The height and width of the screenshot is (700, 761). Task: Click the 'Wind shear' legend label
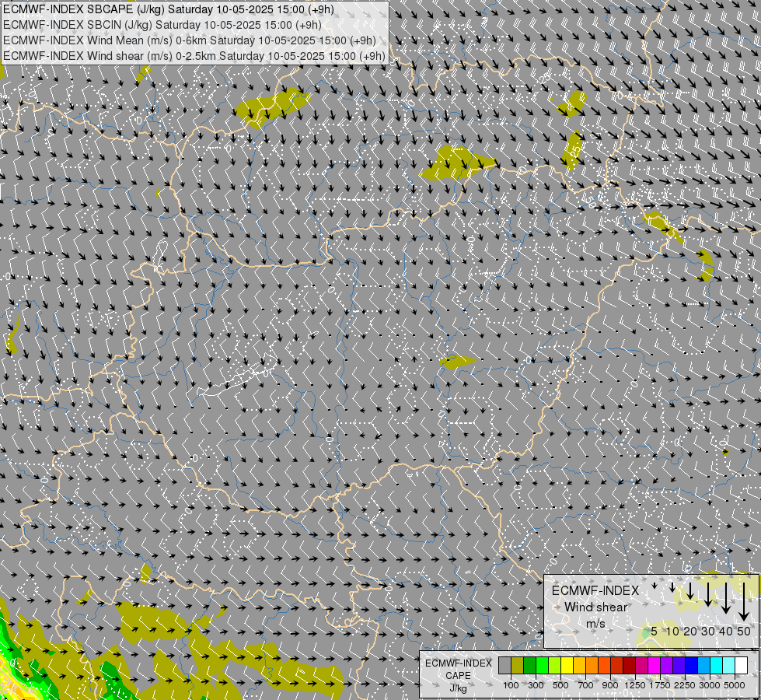pos(595,607)
